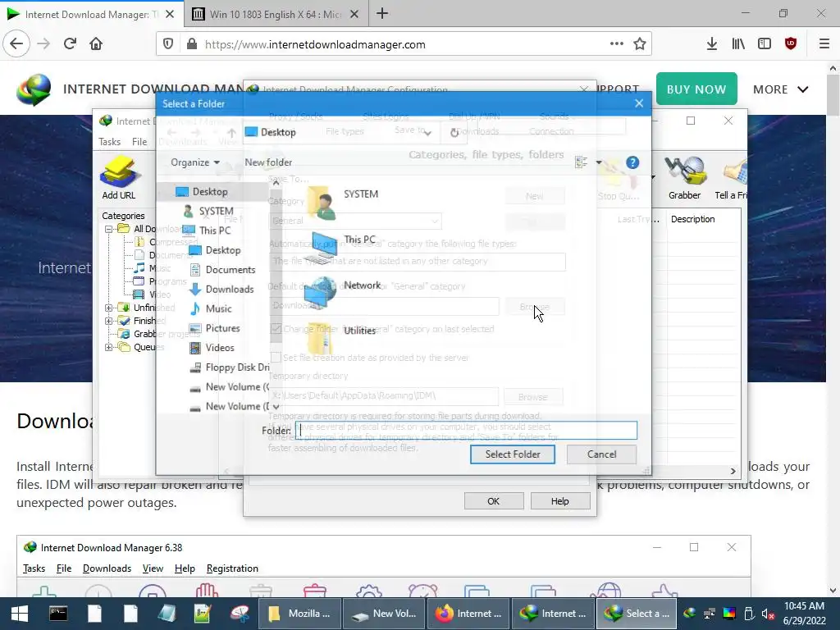Screen dimensions: 840x630
Task: Select SYSTEM in navigation tree
Action: tap(216, 211)
